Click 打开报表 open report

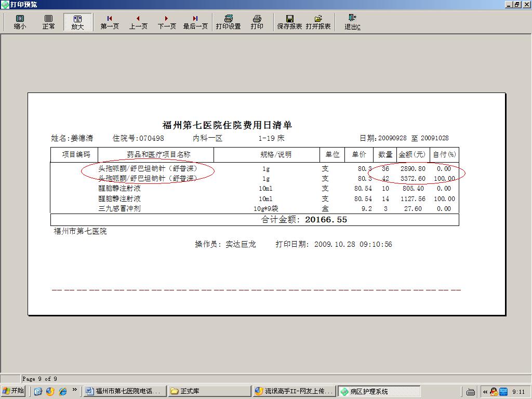tap(318, 22)
